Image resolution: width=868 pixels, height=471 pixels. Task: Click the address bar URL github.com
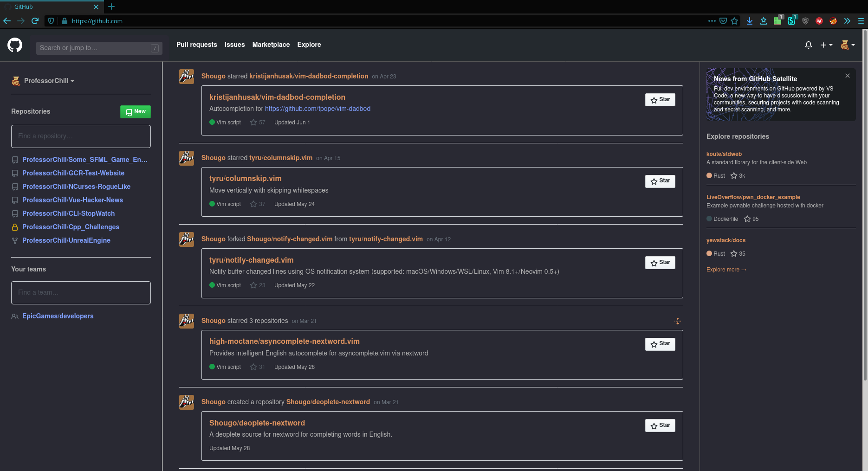(97, 21)
